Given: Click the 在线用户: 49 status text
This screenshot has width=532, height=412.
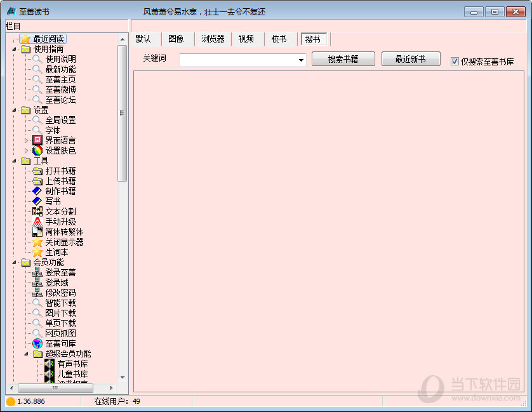Looking at the screenshot, I should [x=117, y=401].
